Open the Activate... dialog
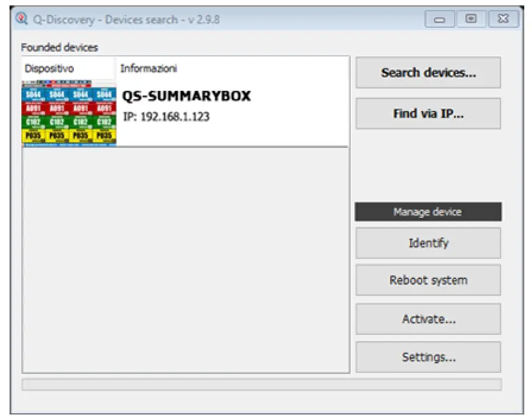Image resolution: width=532 pixels, height=415 pixels. [x=428, y=319]
